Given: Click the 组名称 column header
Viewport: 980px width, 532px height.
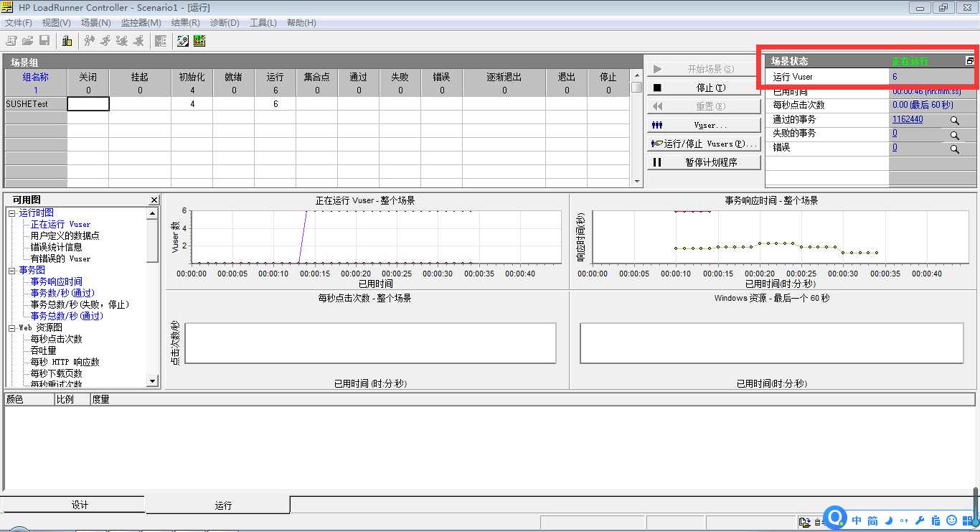Looking at the screenshot, I should (36, 83).
